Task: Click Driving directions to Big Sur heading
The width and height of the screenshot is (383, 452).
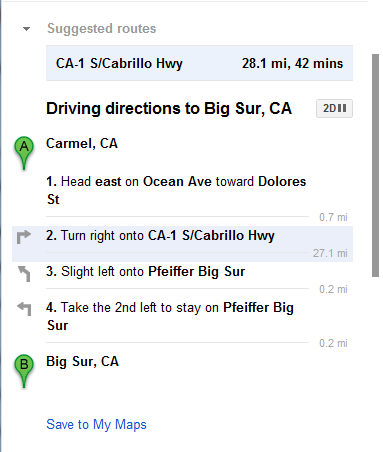Action: pyautogui.click(x=169, y=108)
